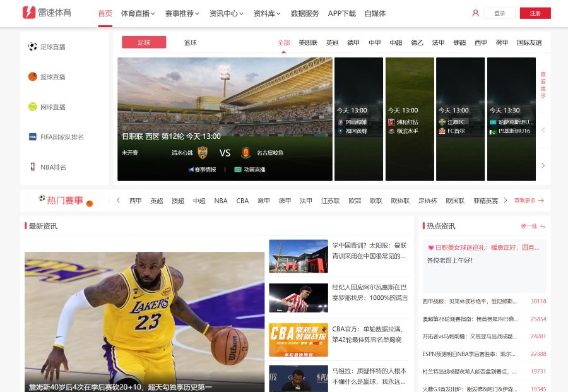Click the 雷速体育 logo icon

[29, 13]
